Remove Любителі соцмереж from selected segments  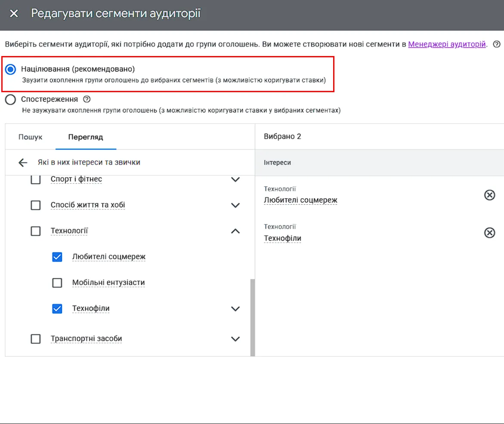click(489, 195)
